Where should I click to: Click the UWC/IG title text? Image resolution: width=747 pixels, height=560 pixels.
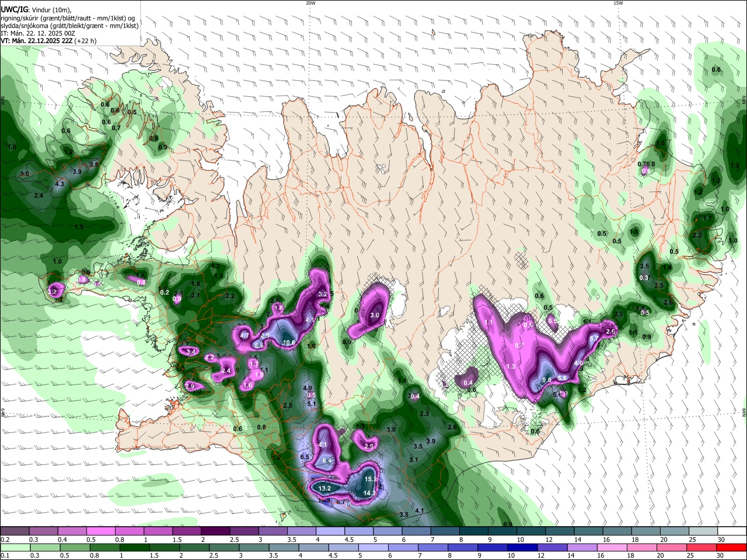tap(14, 9)
